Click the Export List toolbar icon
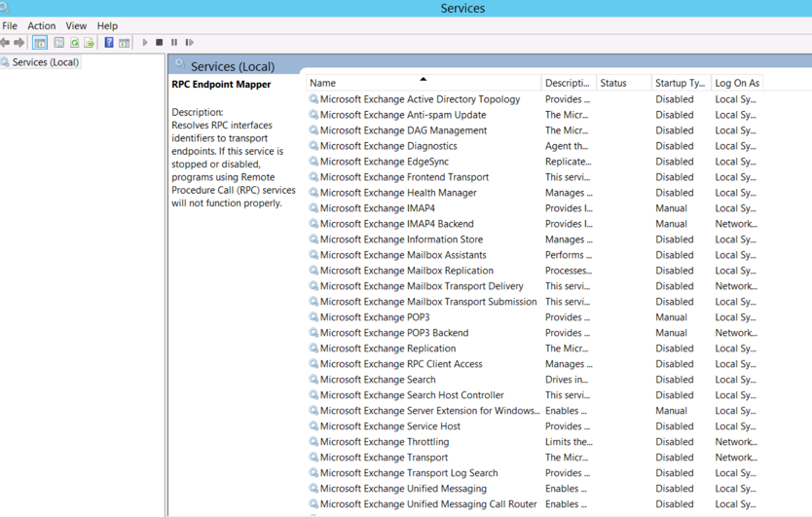 [x=89, y=43]
